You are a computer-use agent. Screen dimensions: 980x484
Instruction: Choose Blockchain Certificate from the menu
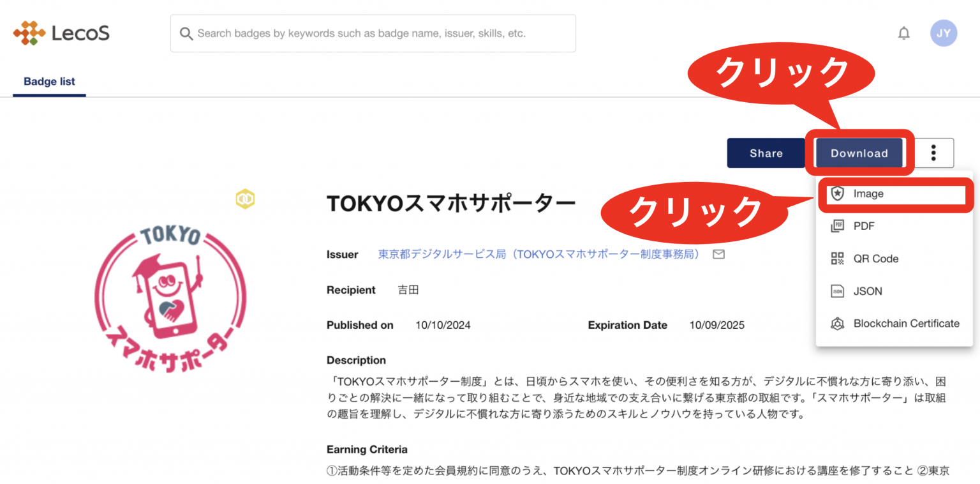(907, 324)
